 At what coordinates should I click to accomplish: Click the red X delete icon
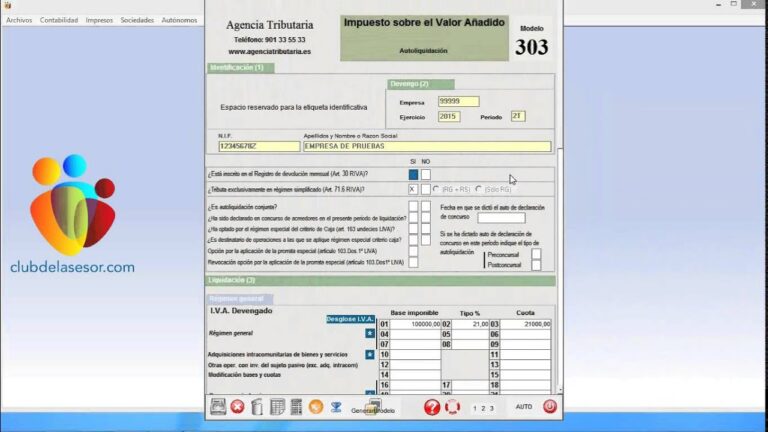[238, 407]
